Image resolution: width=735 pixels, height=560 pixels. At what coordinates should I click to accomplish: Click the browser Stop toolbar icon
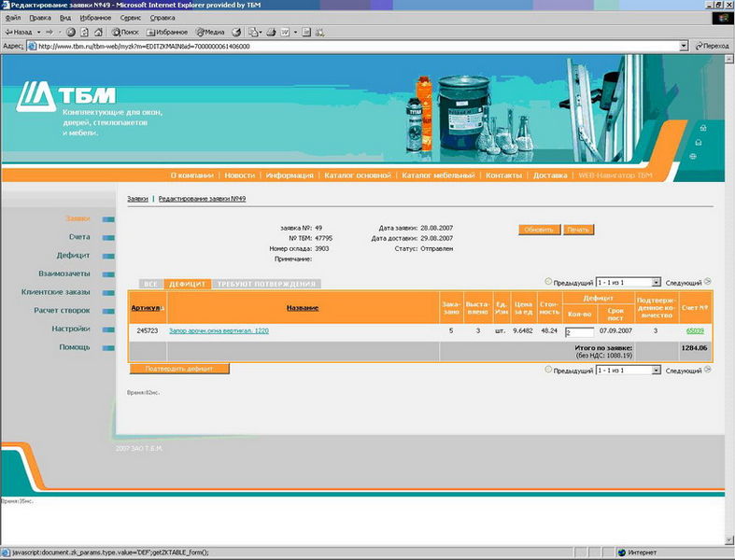coord(71,32)
